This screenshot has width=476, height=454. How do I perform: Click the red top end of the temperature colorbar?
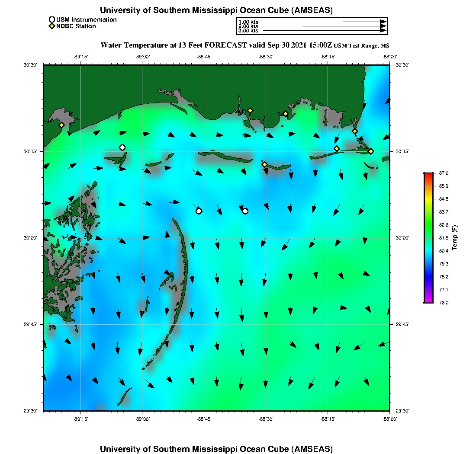(428, 175)
